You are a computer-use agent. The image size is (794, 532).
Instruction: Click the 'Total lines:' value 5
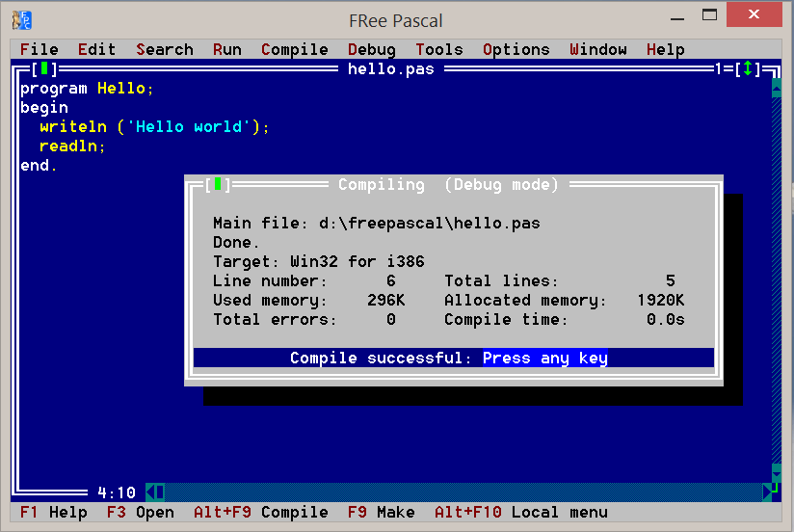tap(671, 280)
